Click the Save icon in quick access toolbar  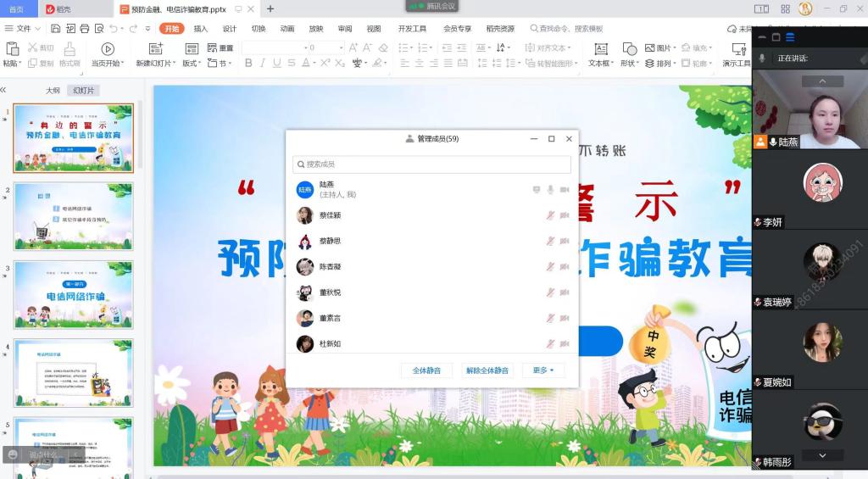pyautogui.click(x=53, y=29)
